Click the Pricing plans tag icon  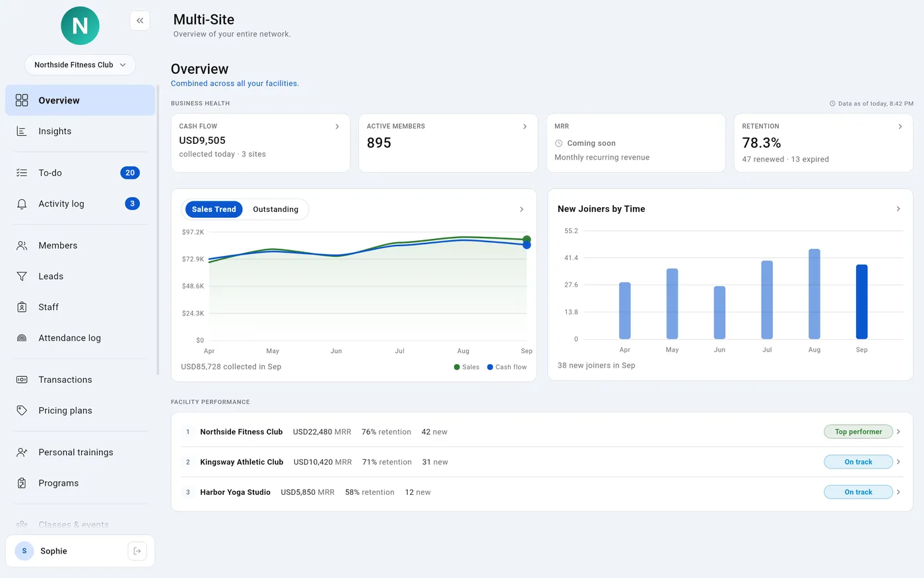tap(22, 410)
